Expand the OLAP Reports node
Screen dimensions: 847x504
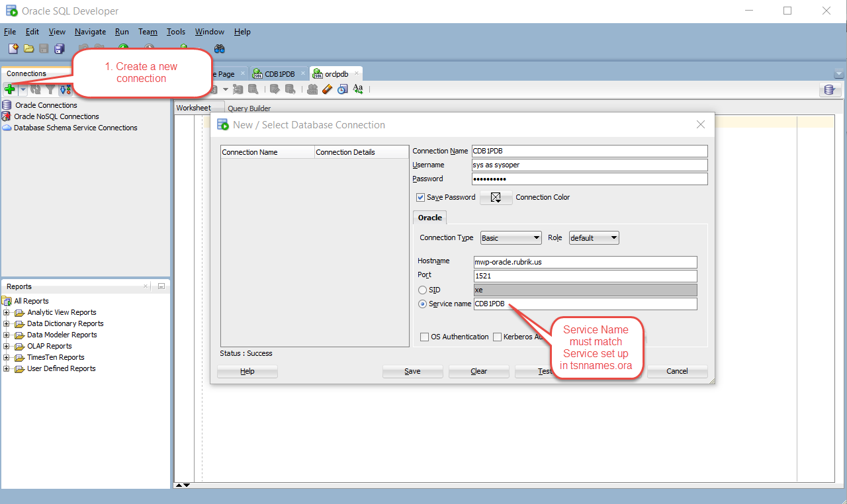tap(7, 346)
